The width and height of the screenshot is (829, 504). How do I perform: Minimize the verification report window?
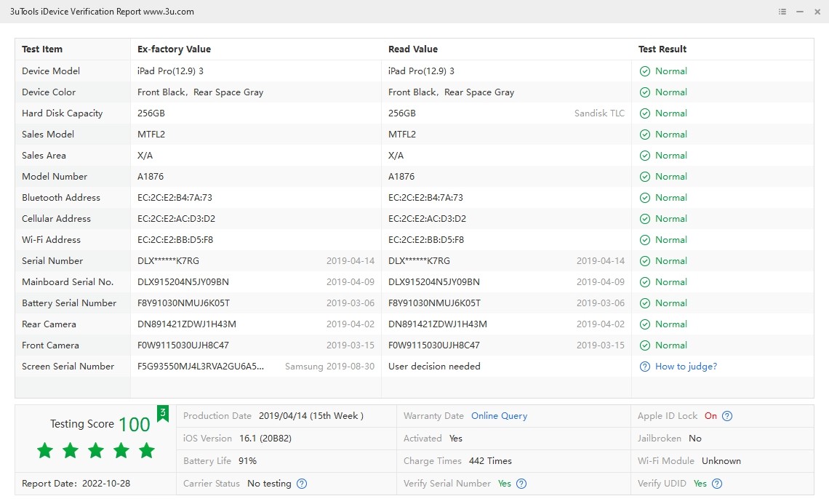(800, 12)
